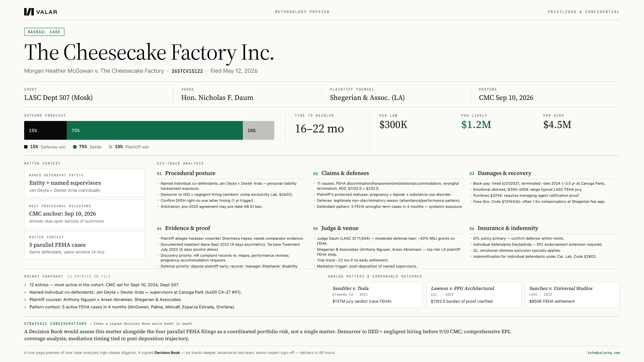
Task: Click the green 75% Settle bar segment
Action: pyautogui.click(x=155, y=130)
